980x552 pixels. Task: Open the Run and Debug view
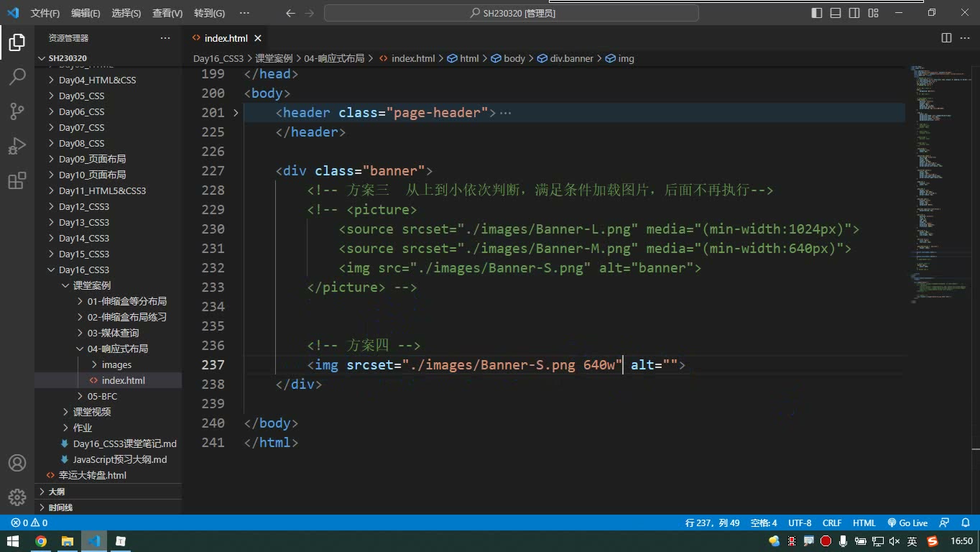click(x=17, y=146)
